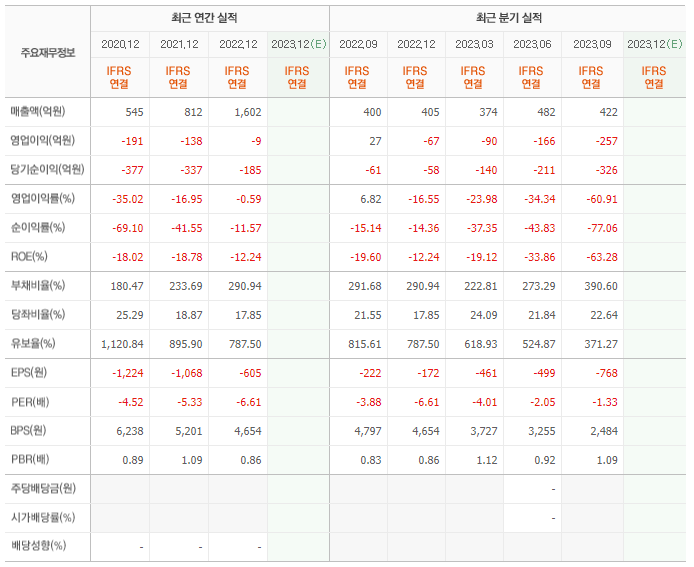Click the 유보율 value 1,120.84
Viewport: 694px width, 567px height.
[122, 344]
